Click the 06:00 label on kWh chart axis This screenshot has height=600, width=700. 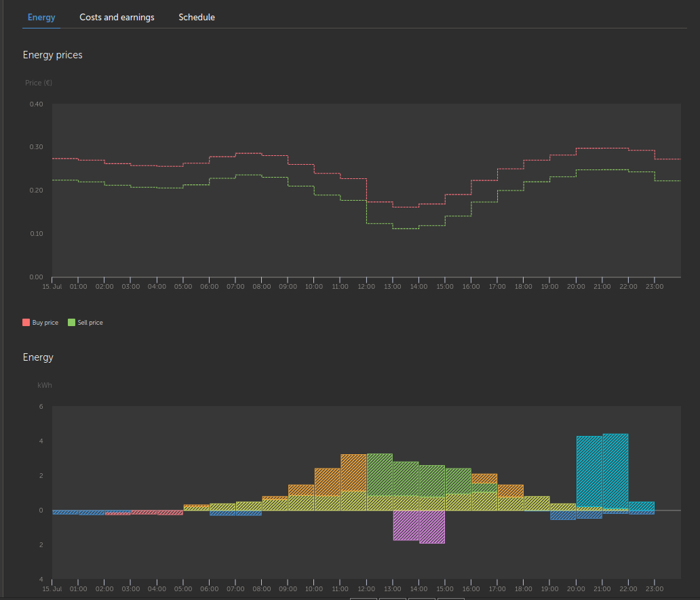click(x=210, y=589)
